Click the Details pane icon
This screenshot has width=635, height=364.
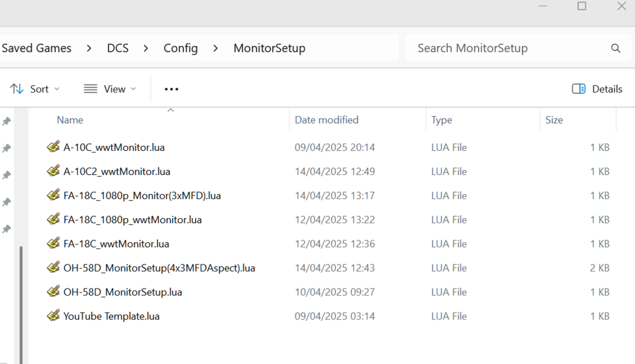578,89
